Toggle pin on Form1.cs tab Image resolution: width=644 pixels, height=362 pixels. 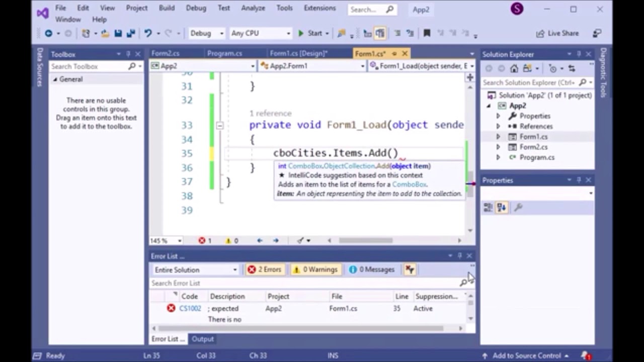click(x=394, y=54)
